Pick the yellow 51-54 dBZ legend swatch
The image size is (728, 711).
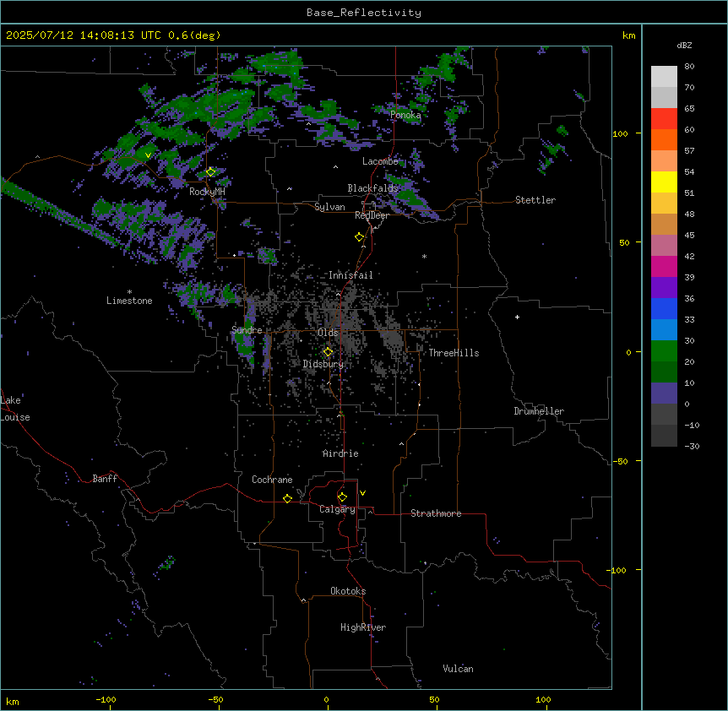[664, 182]
